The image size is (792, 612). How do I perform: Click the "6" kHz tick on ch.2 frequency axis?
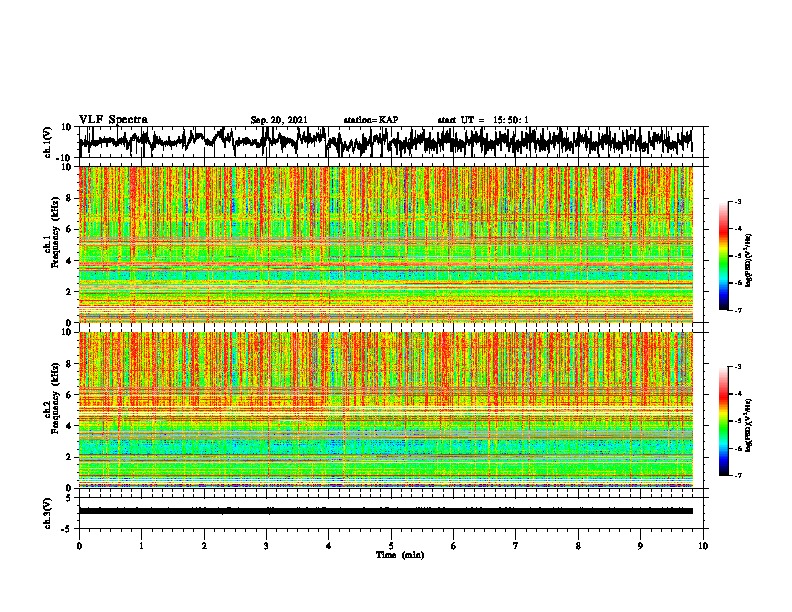pyautogui.click(x=69, y=395)
